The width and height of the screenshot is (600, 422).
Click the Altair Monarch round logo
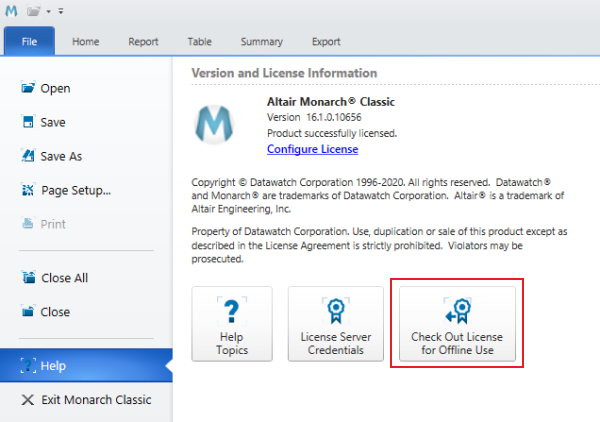(214, 124)
